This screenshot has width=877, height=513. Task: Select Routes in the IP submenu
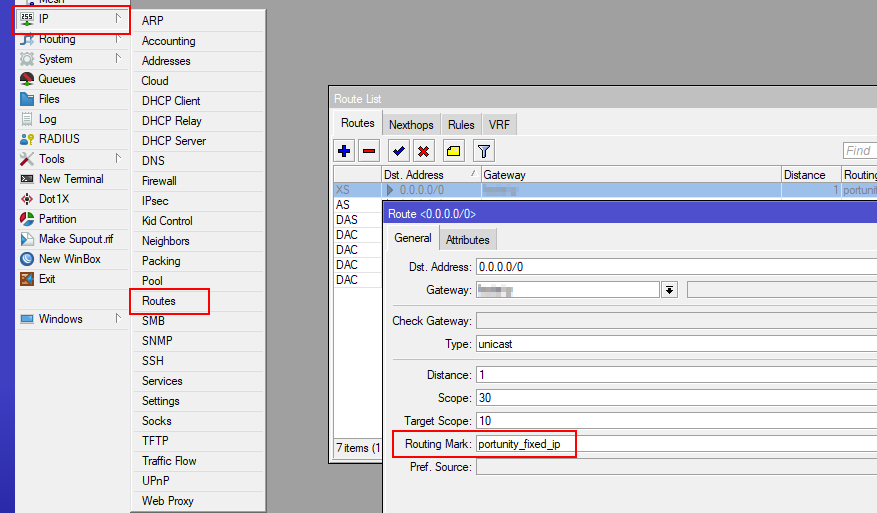(159, 301)
